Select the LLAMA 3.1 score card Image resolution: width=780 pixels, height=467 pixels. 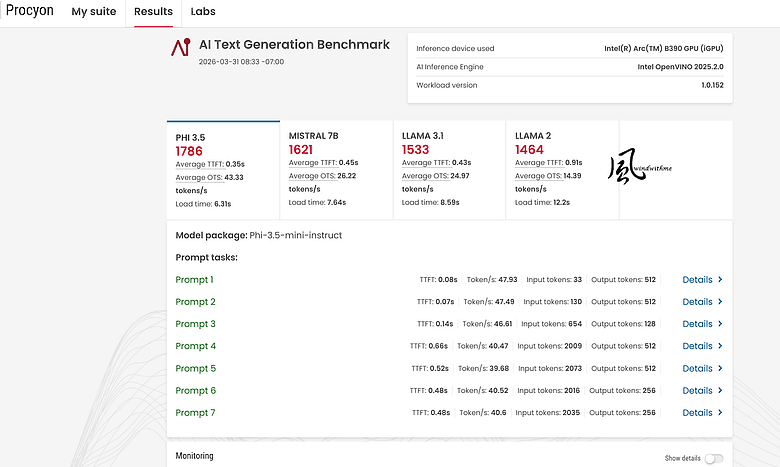[449, 170]
